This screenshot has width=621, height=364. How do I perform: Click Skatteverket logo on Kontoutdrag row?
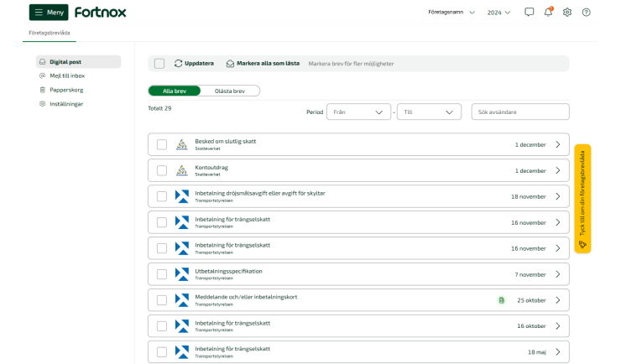coord(182,170)
